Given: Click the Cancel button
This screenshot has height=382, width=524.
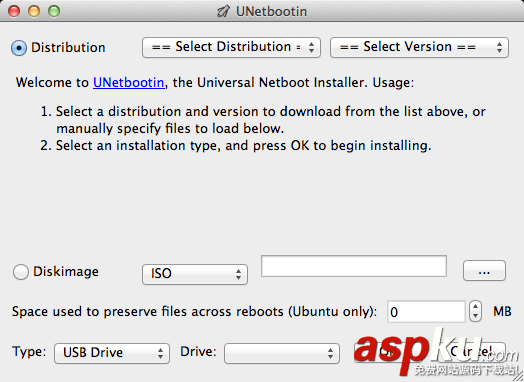Looking at the screenshot, I should 472,352.
